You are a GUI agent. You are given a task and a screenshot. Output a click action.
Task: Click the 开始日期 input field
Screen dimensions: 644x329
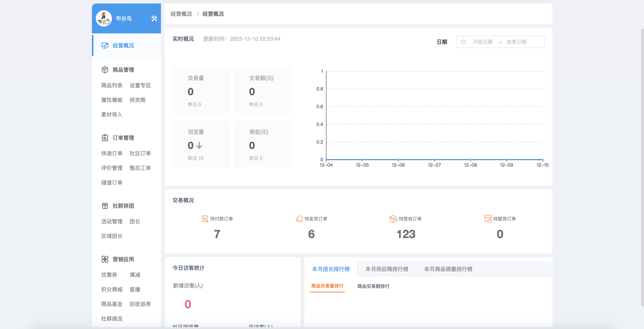click(482, 42)
